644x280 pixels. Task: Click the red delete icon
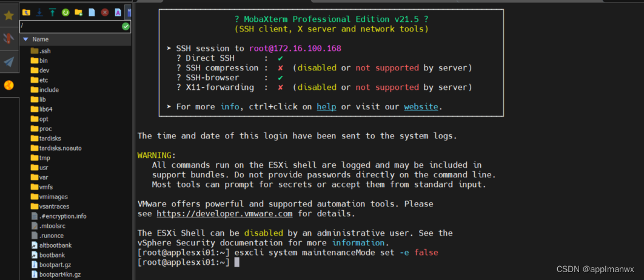click(x=105, y=12)
